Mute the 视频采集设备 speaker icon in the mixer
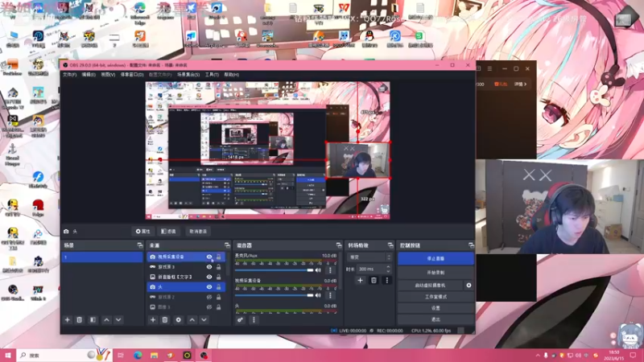The image size is (644, 362). tap(318, 295)
